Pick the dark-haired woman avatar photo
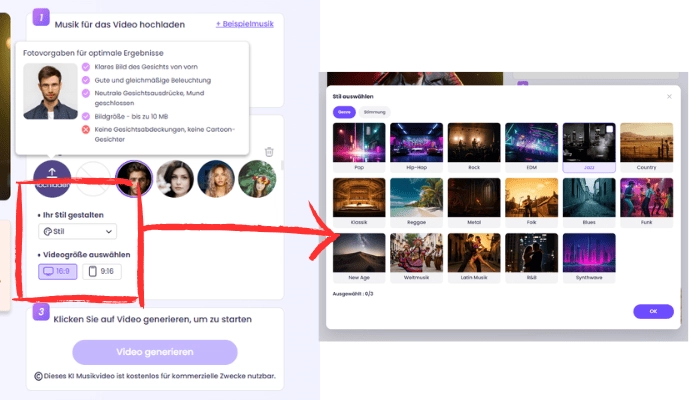Viewport: 700px width, 400px height. pos(175,179)
